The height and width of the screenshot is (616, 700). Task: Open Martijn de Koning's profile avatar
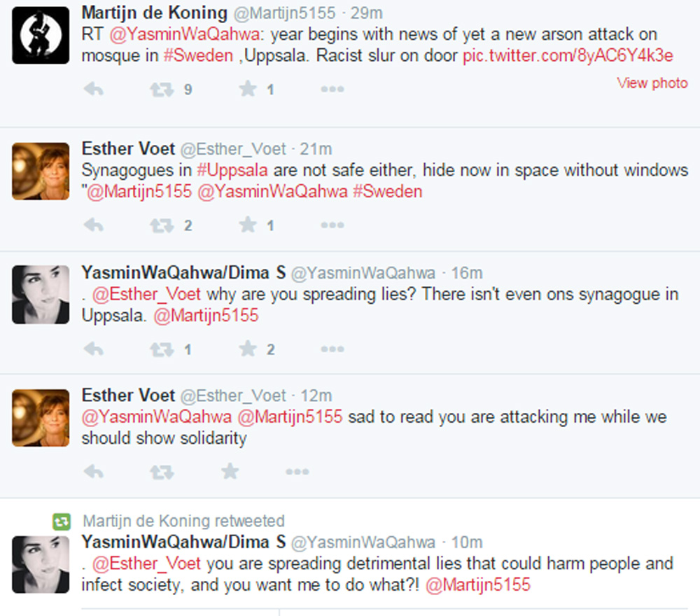(x=41, y=35)
